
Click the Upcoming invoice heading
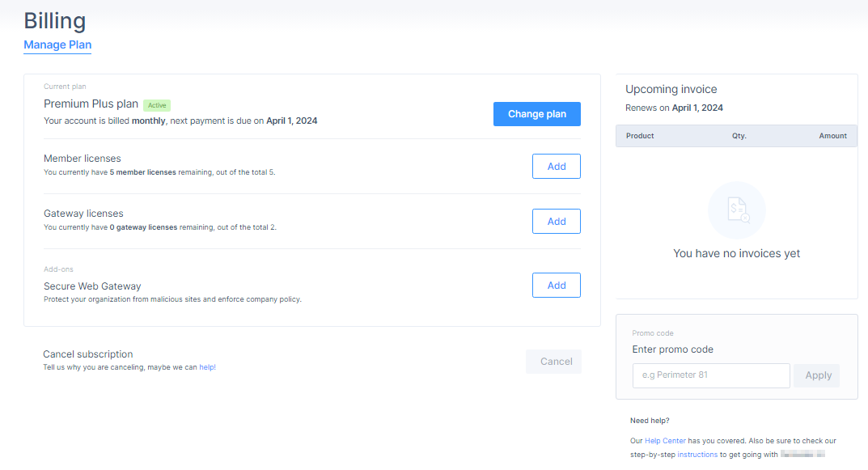(x=671, y=89)
